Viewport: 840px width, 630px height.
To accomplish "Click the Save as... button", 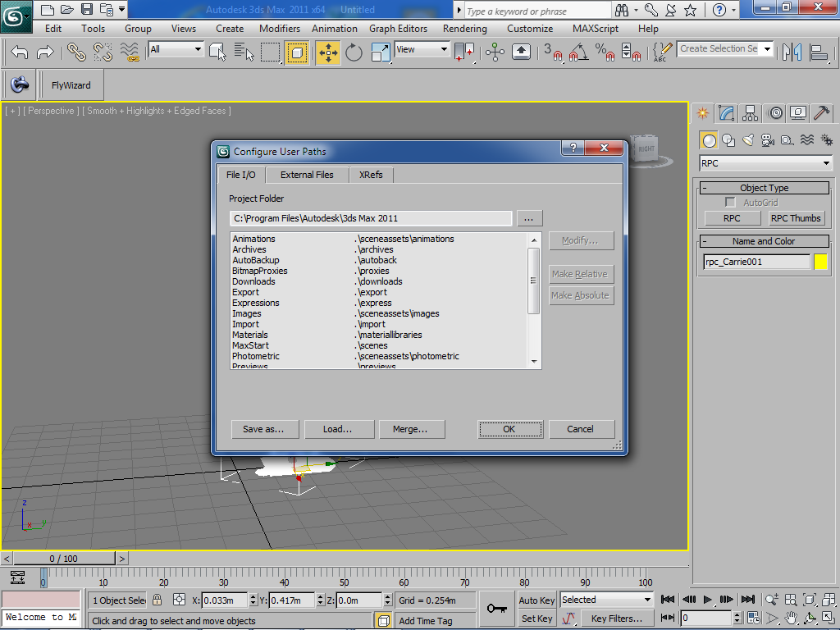I will (x=265, y=429).
